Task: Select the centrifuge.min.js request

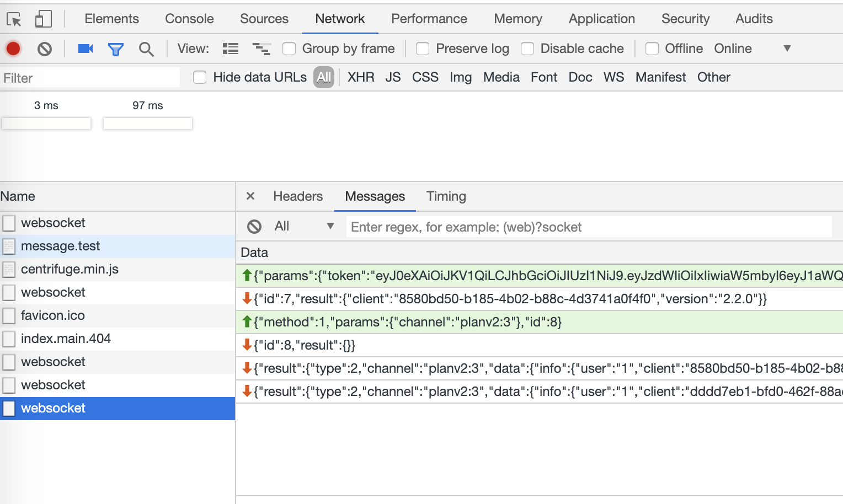Action: 69,269
